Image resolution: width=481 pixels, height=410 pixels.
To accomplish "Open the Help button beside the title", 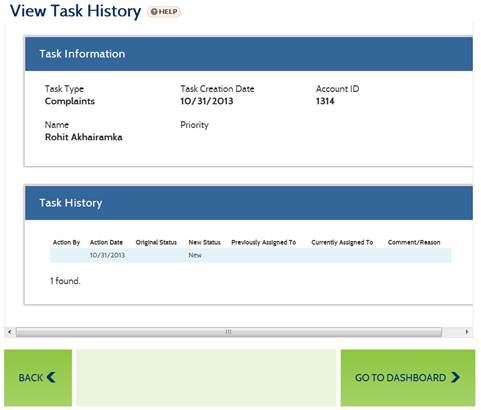I will point(164,12).
